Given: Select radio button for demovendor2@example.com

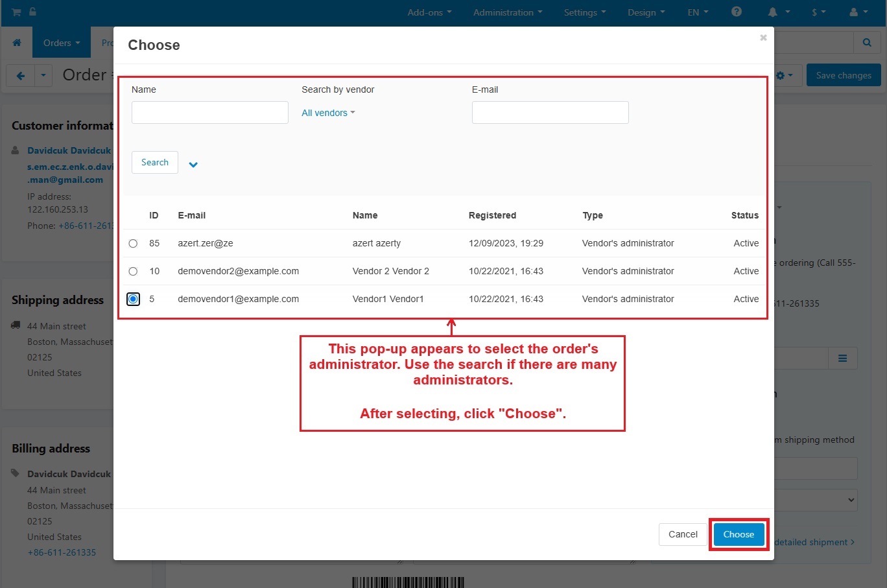Looking at the screenshot, I should (x=133, y=272).
